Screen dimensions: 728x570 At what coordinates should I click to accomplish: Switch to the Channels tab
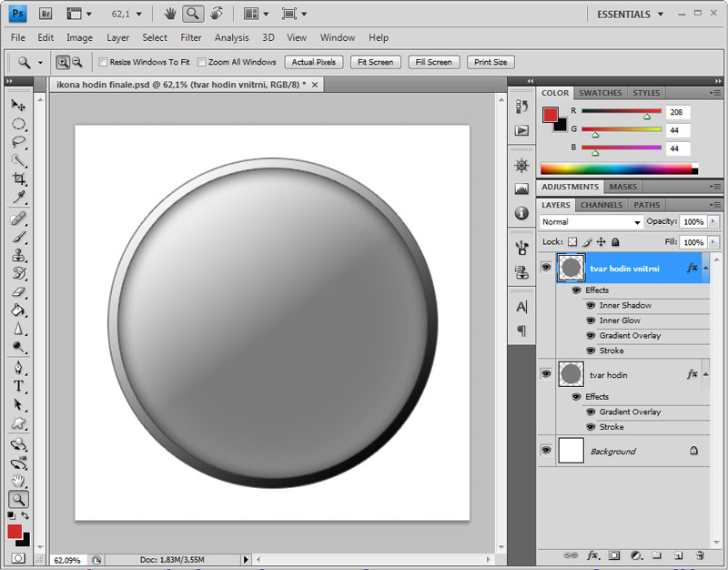602,205
